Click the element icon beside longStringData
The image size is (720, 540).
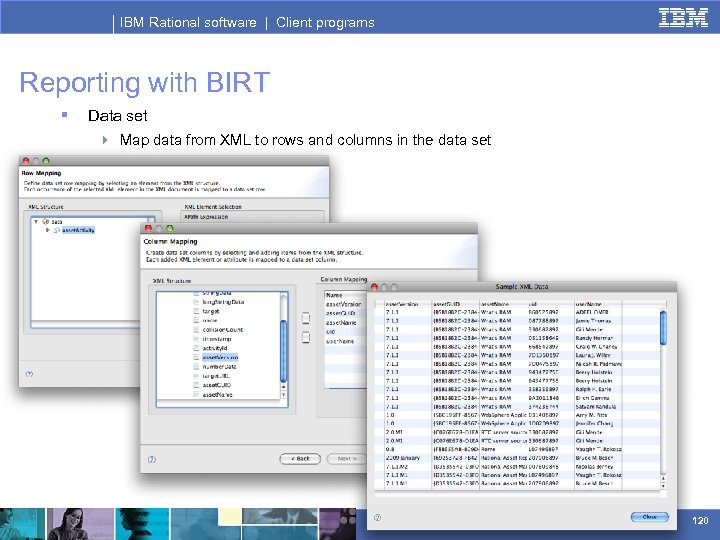[196, 302]
